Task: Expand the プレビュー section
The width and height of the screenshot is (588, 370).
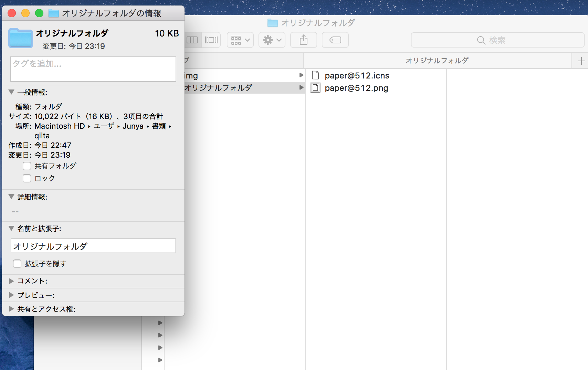Action: [x=11, y=295]
